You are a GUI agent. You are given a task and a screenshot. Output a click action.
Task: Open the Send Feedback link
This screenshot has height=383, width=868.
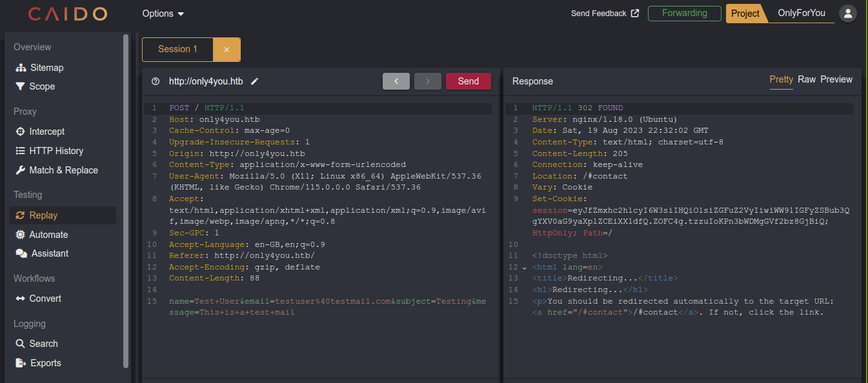[x=605, y=14]
